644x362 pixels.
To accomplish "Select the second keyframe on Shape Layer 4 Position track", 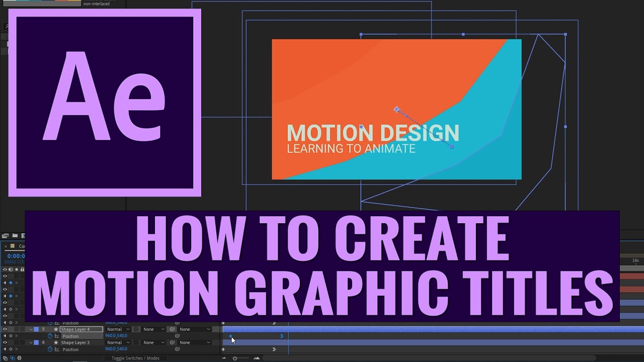I will [282, 336].
